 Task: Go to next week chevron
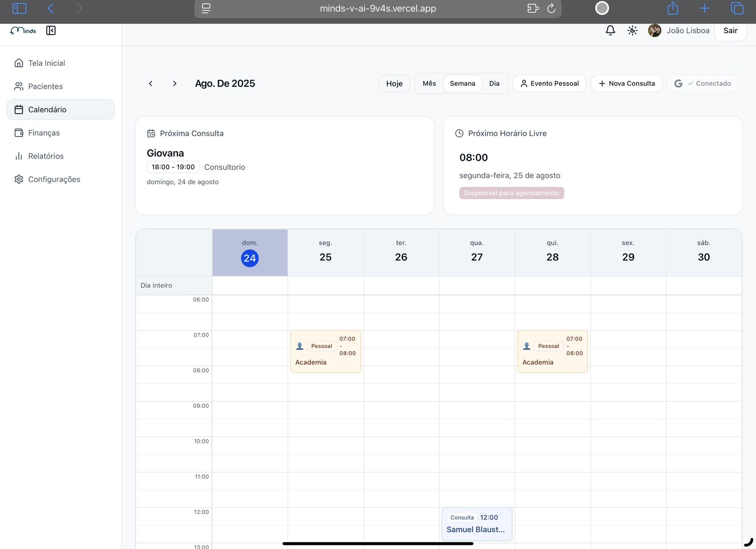point(175,84)
